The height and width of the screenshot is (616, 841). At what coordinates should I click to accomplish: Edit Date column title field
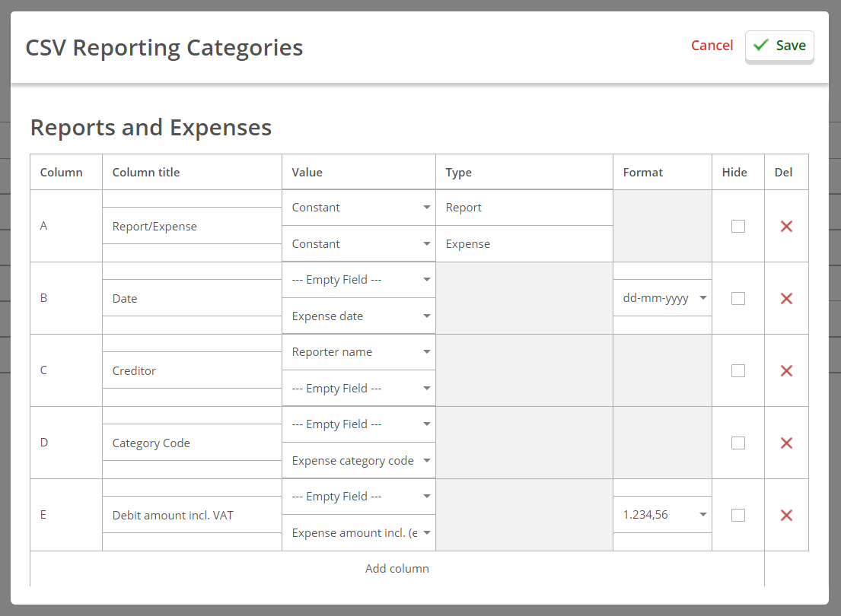(192, 299)
